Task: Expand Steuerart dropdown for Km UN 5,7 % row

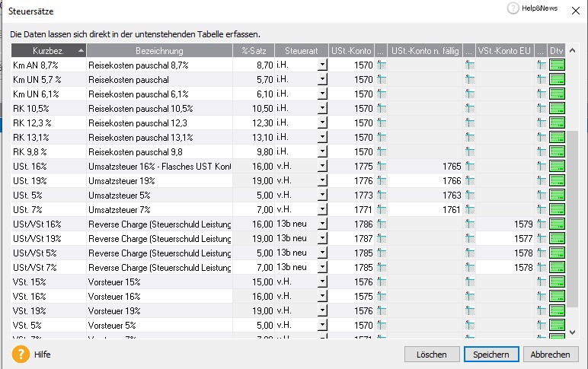Action: point(322,80)
